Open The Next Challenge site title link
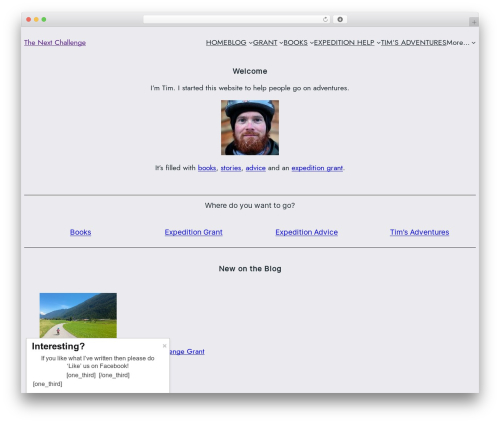The width and height of the screenshot is (500, 423). (x=55, y=43)
